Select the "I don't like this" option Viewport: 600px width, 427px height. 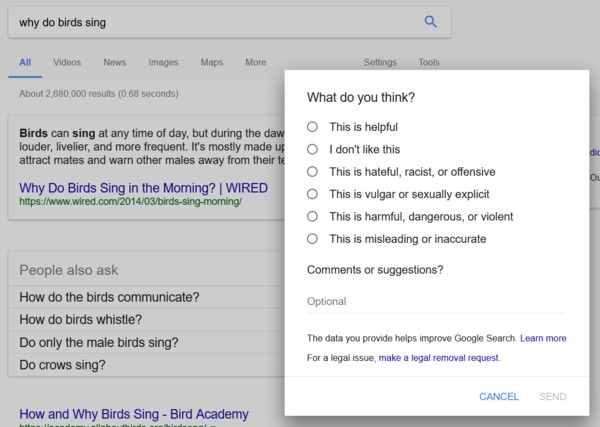tap(312, 149)
